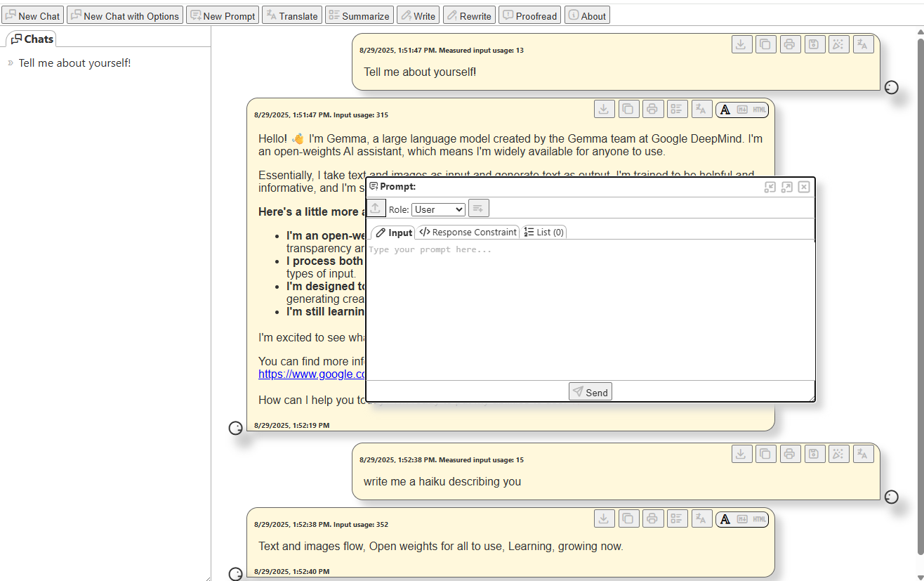Expand the 'Tell me about yourself!' chat entry arrow
Image resolution: width=924 pixels, height=581 pixels.
(11, 63)
